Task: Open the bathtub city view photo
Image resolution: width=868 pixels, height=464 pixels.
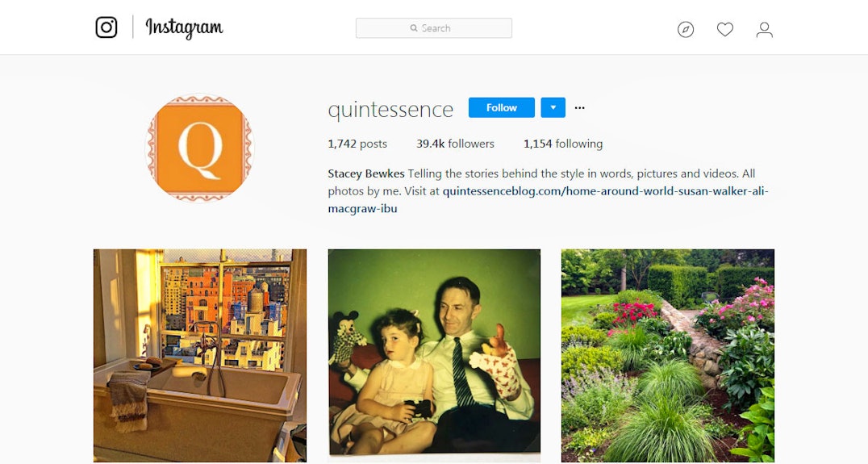Action: (x=200, y=356)
